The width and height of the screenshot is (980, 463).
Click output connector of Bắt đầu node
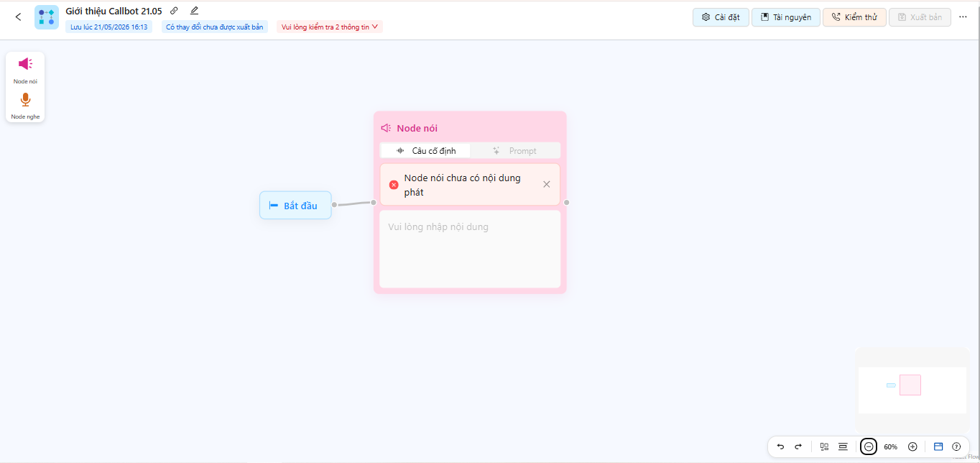pyautogui.click(x=334, y=205)
